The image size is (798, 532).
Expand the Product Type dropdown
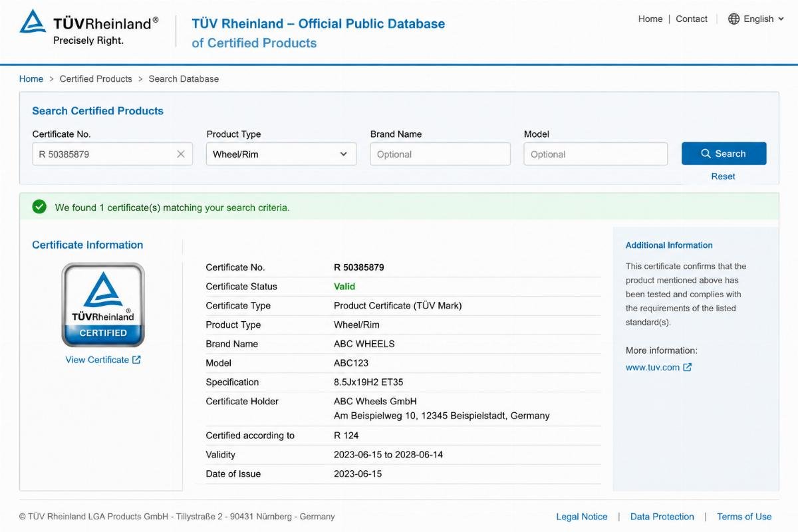click(x=281, y=154)
